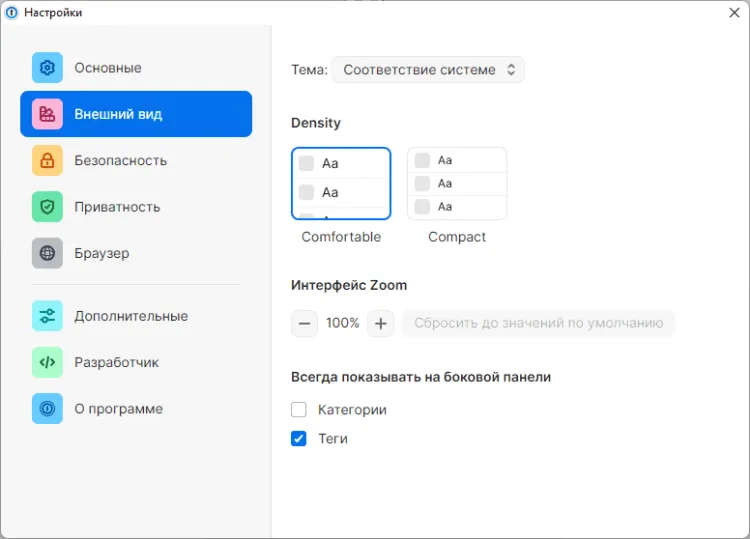Uncheck the Теги checkbox

[299, 439]
